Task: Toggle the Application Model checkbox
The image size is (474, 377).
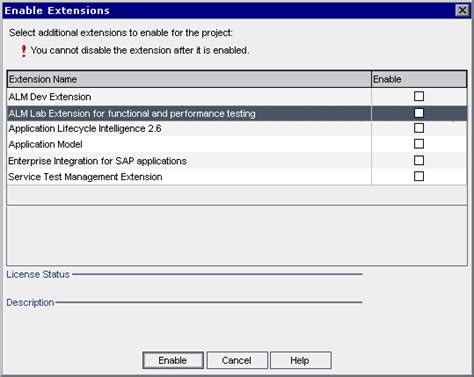Action: click(419, 144)
